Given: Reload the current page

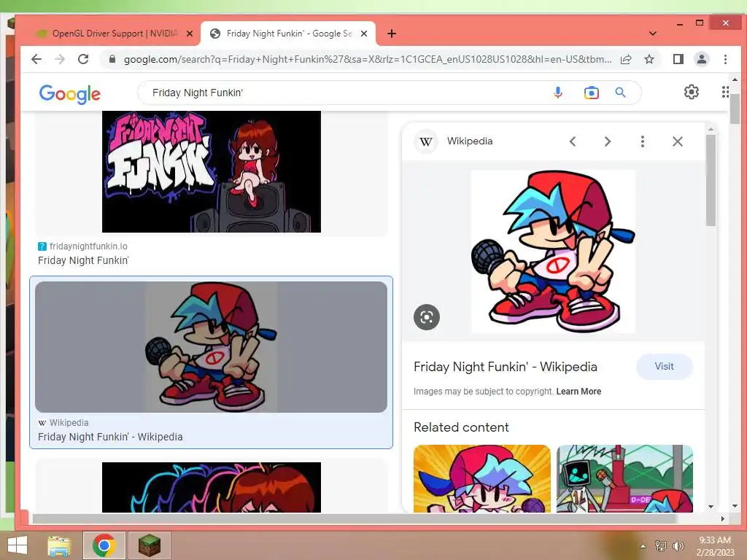Looking at the screenshot, I should tap(83, 59).
